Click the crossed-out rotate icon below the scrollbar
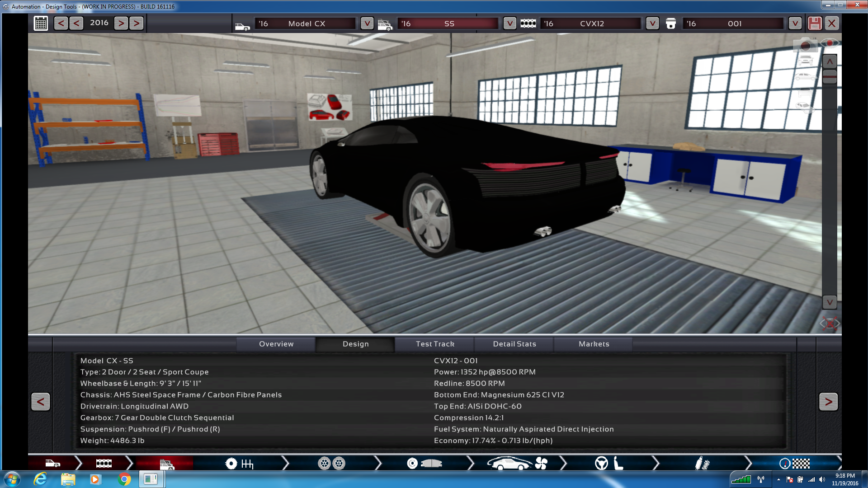 click(830, 323)
